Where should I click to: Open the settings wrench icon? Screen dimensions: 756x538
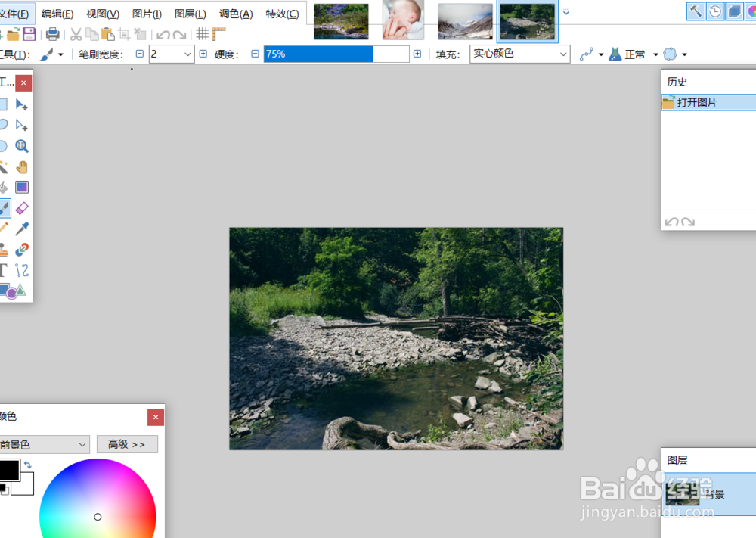click(x=694, y=11)
